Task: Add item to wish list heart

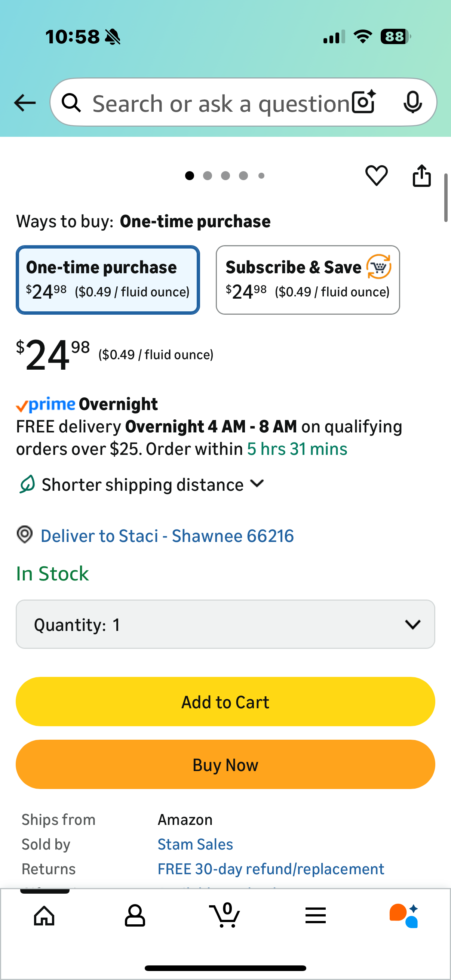Action: (377, 175)
